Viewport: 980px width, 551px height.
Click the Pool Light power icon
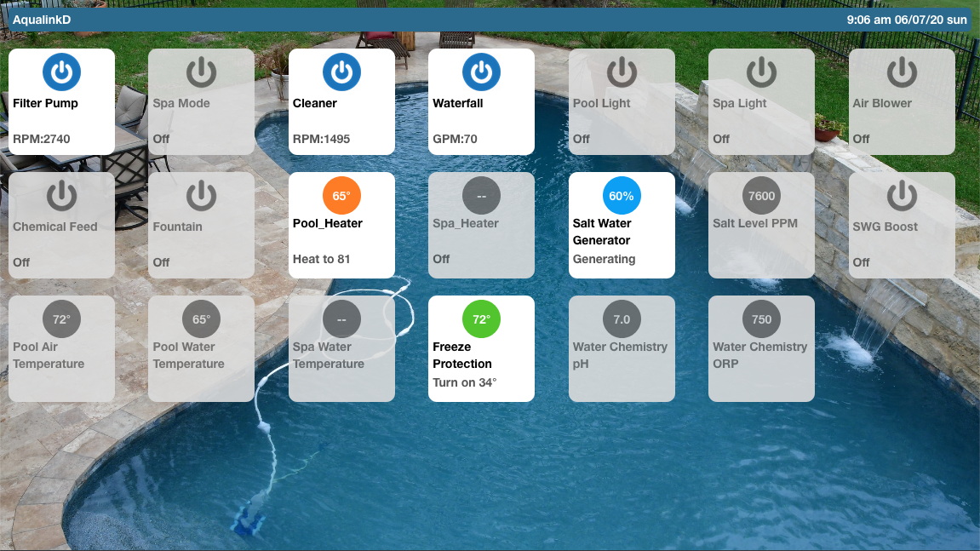[622, 72]
